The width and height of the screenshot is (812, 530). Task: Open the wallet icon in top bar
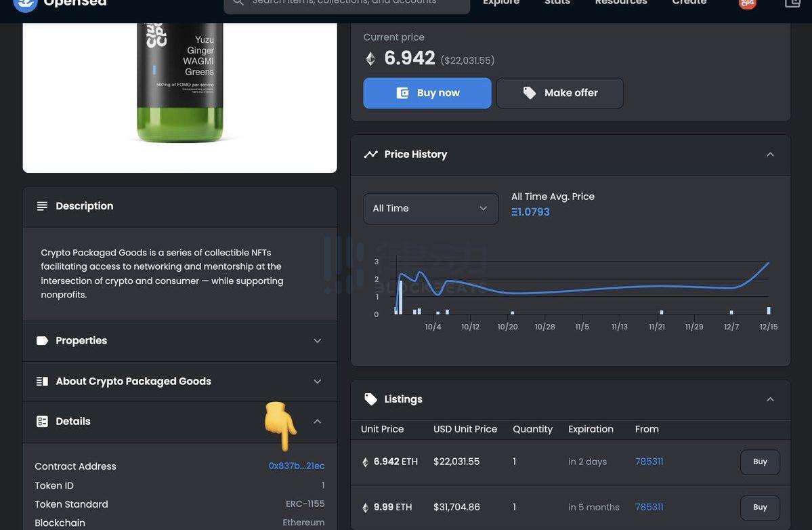[x=792, y=3]
